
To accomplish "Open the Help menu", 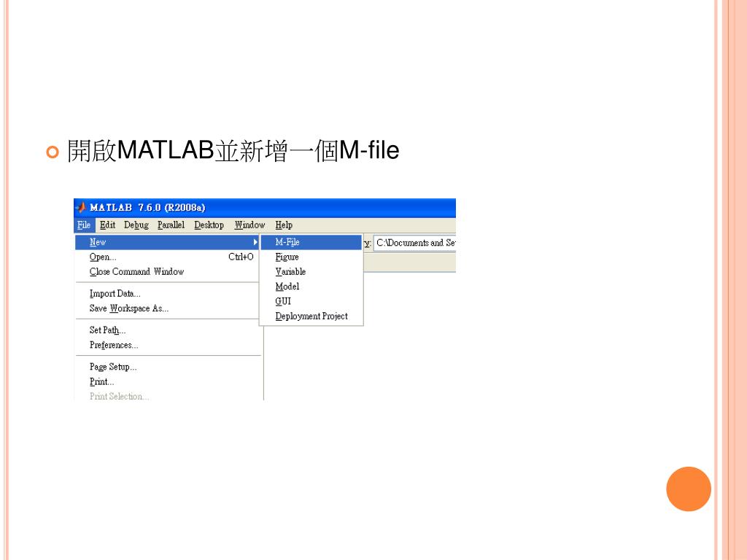I will [284, 225].
